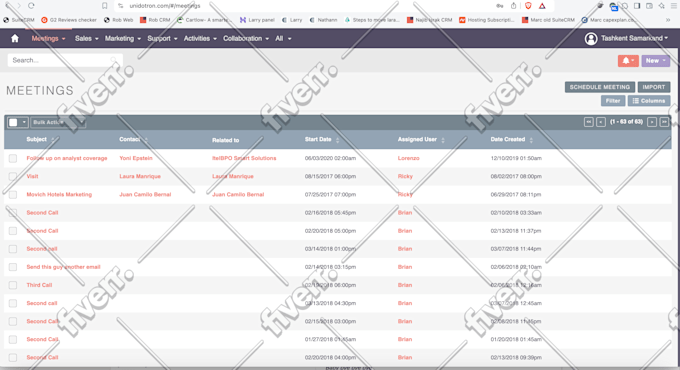
Task: Open the Brave Rewards triangle icon
Action: pos(542,6)
